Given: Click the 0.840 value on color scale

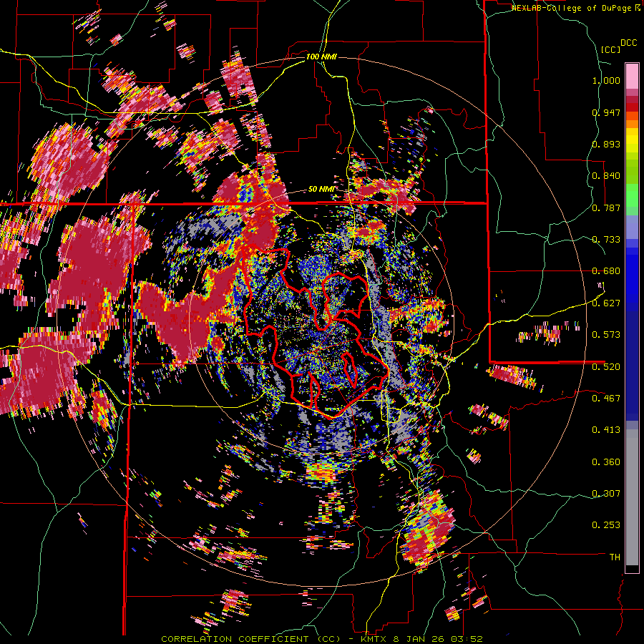Looking at the screenshot, I should (x=606, y=176).
